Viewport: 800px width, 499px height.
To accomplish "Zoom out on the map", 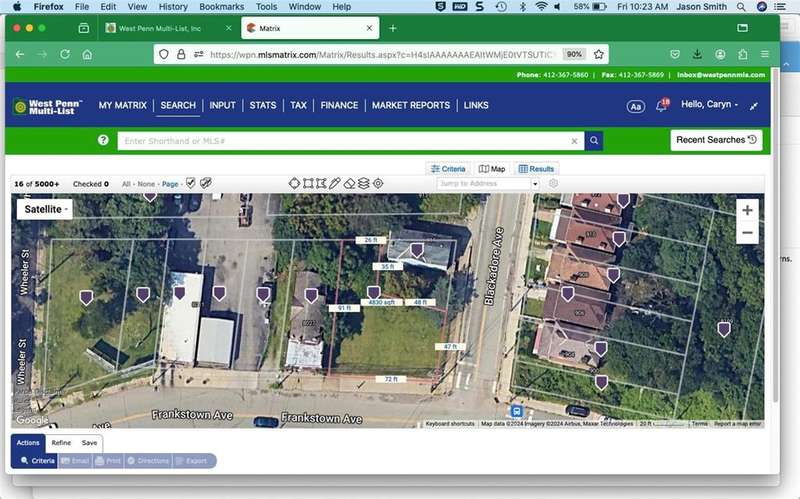I will (x=747, y=233).
